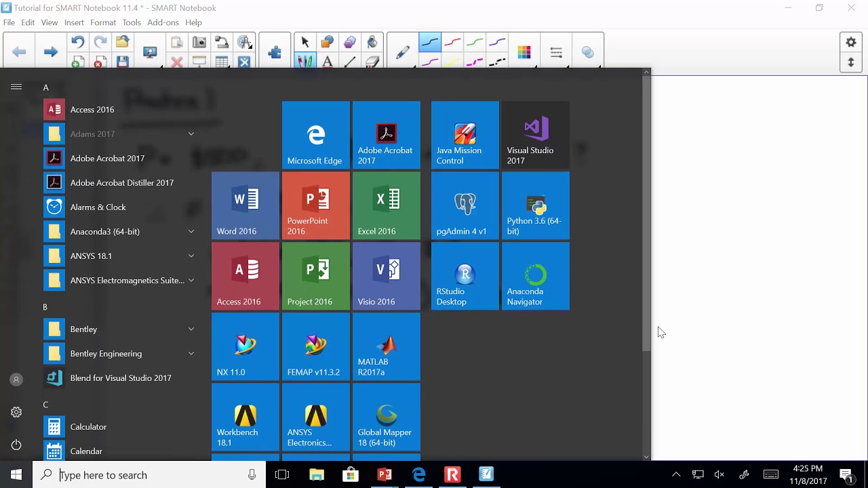Screen dimensions: 868x488
Task: Open File Explorer on the taskbar
Action: [x=317, y=474]
